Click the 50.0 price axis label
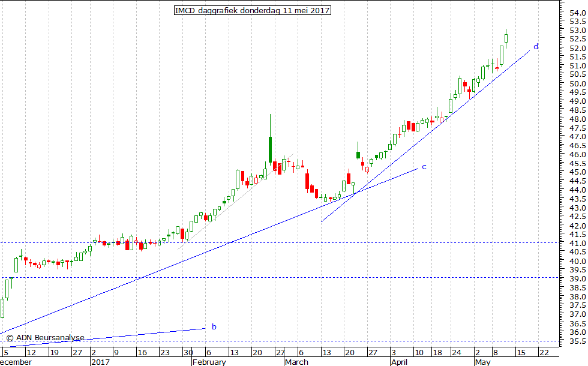 pos(577,83)
